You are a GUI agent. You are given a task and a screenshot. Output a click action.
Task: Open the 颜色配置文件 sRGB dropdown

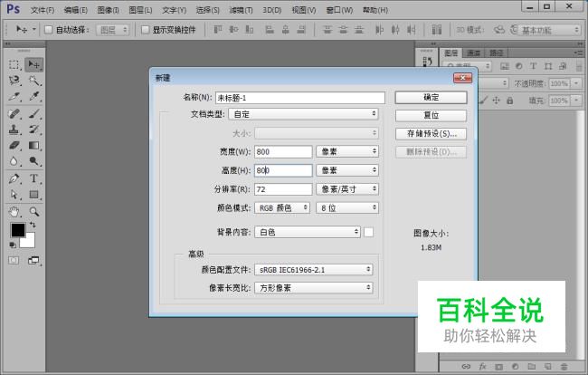click(x=314, y=270)
